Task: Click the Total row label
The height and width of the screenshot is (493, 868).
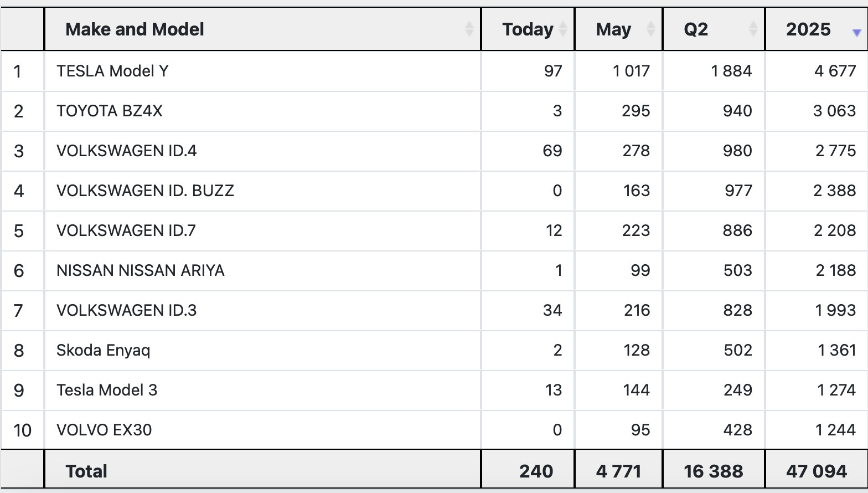Action: (x=86, y=471)
